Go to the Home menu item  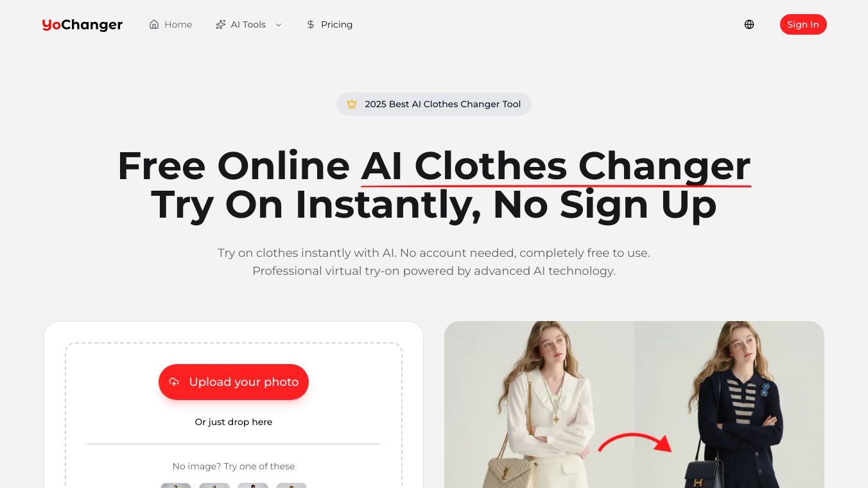[171, 24]
